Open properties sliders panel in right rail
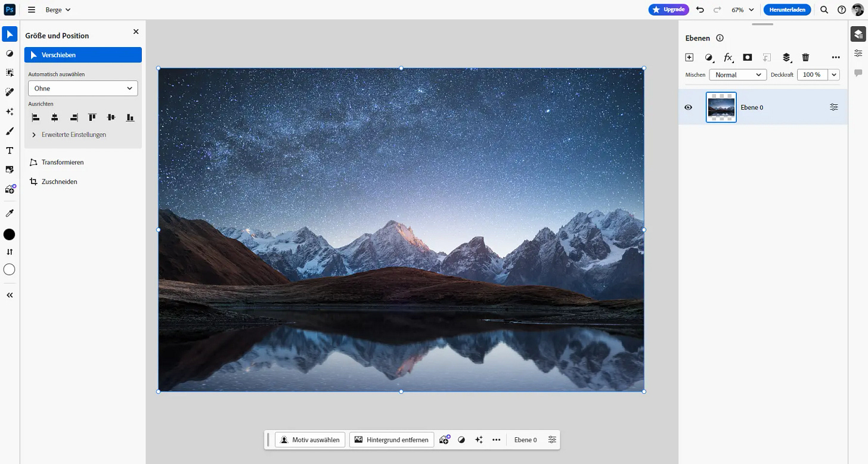The image size is (868, 464). [x=858, y=53]
